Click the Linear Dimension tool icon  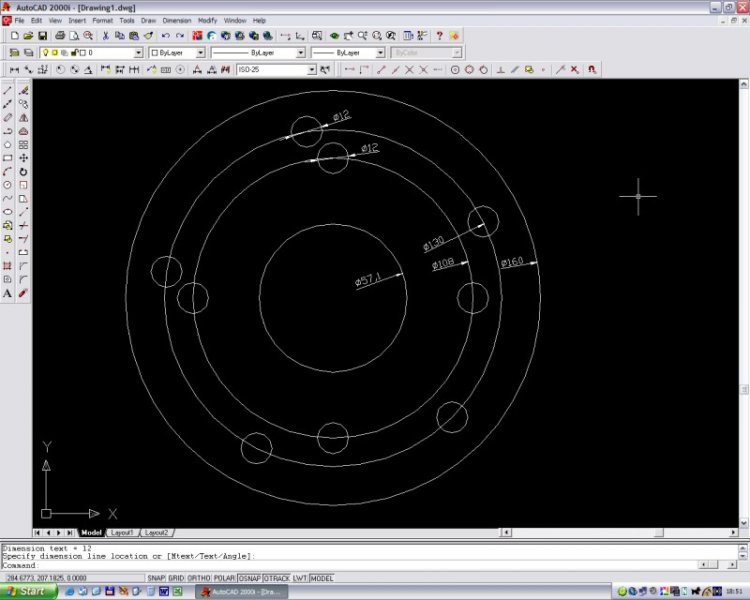point(14,70)
